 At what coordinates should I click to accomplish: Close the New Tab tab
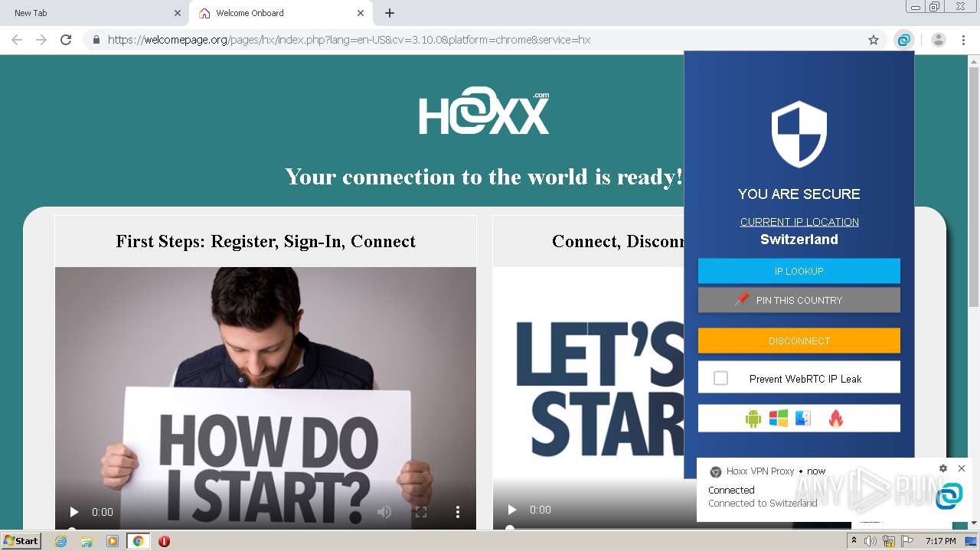(x=178, y=13)
